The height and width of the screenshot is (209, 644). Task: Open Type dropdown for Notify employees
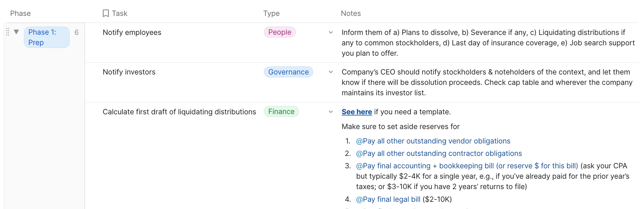coord(331,32)
